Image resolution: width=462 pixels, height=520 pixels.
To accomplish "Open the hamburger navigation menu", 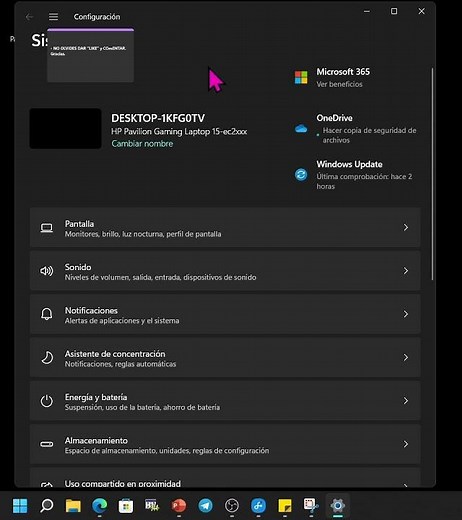I will pyautogui.click(x=53, y=16).
